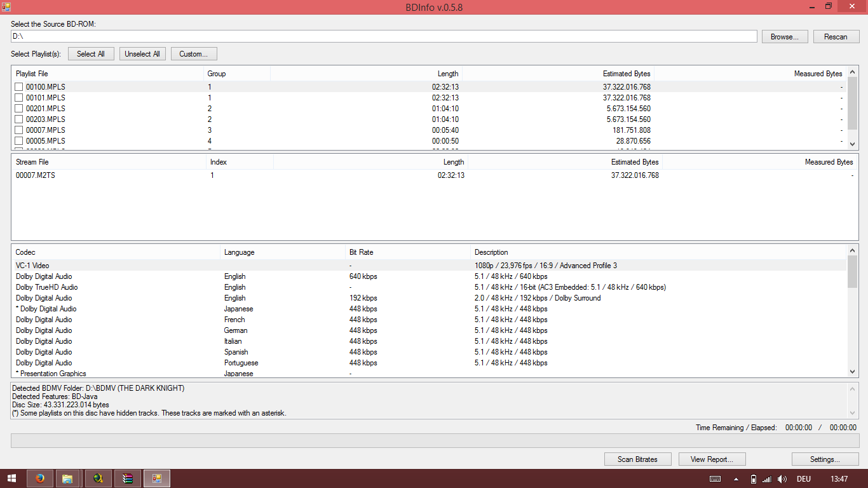Sort playlist list by Length header
The image size is (868, 488).
click(367, 74)
